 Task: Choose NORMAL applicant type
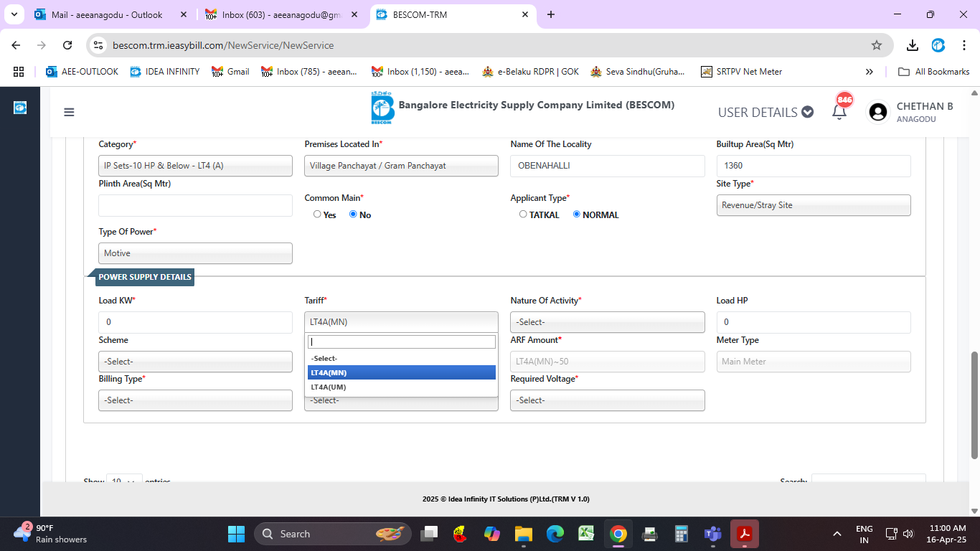click(577, 215)
